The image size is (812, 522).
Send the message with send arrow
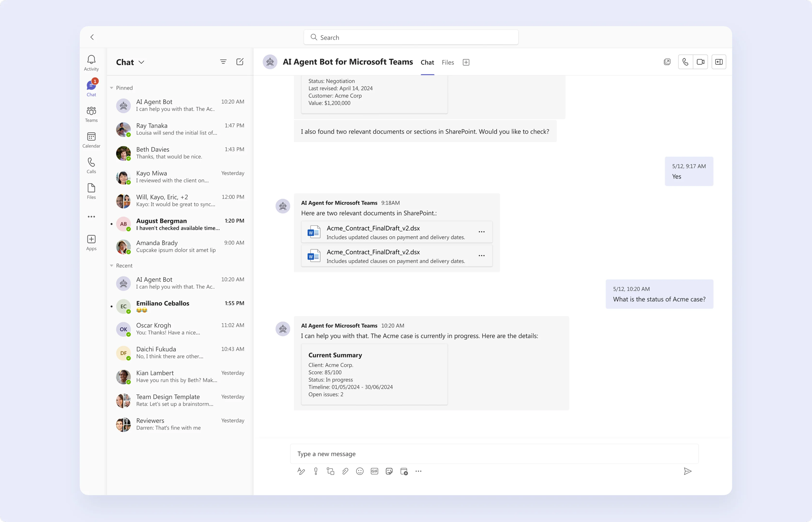tap(687, 471)
